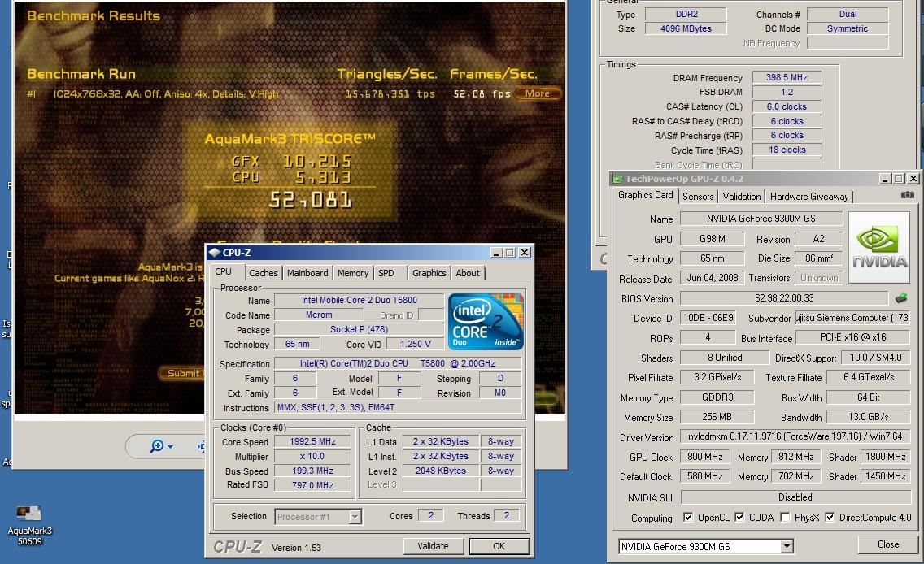Select the CPU tab in CPU-Z
The width and height of the screenshot is (924, 564).
coord(224,271)
